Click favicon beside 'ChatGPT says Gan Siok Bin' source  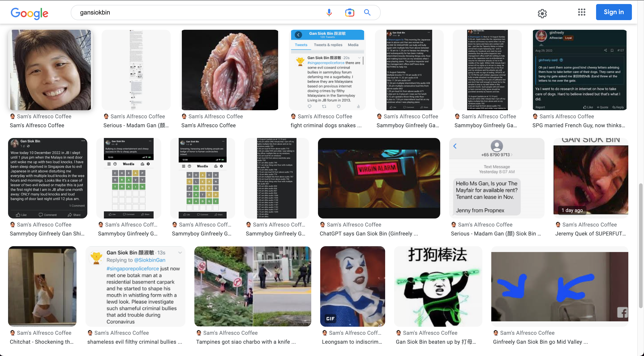pyautogui.click(x=322, y=225)
